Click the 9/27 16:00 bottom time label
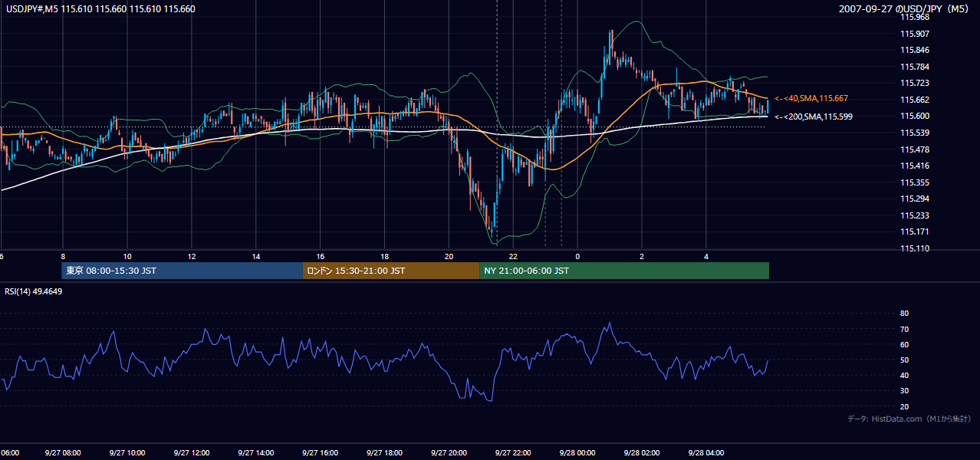The width and height of the screenshot is (980, 460). coord(320,453)
